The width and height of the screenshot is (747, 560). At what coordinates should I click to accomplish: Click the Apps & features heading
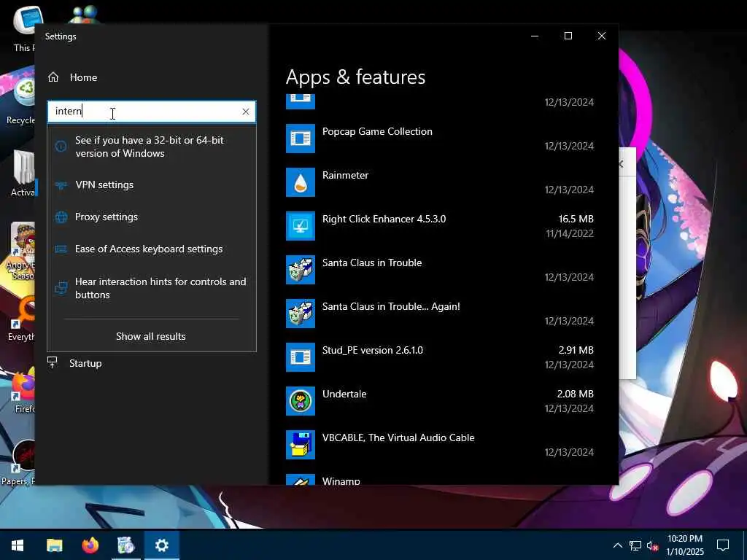pos(355,77)
